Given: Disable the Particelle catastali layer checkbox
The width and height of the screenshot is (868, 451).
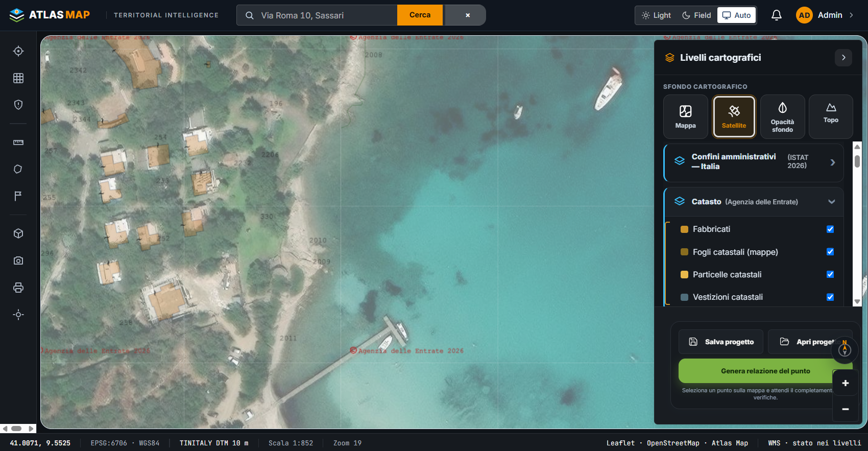Looking at the screenshot, I should 830,274.
